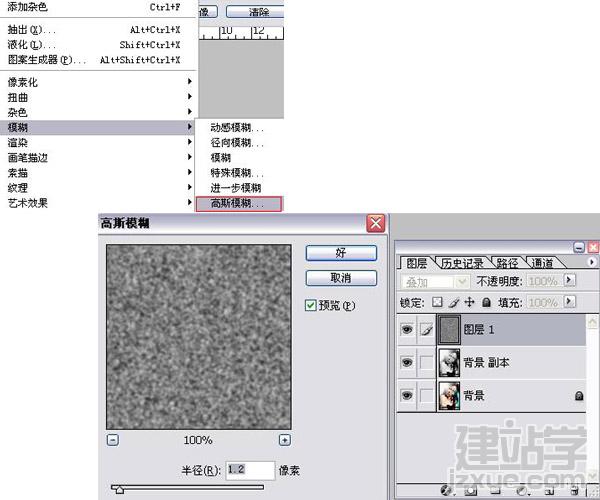Hide the 背景 副本 layer eye
Screen dimensions: 600x500
(407, 362)
